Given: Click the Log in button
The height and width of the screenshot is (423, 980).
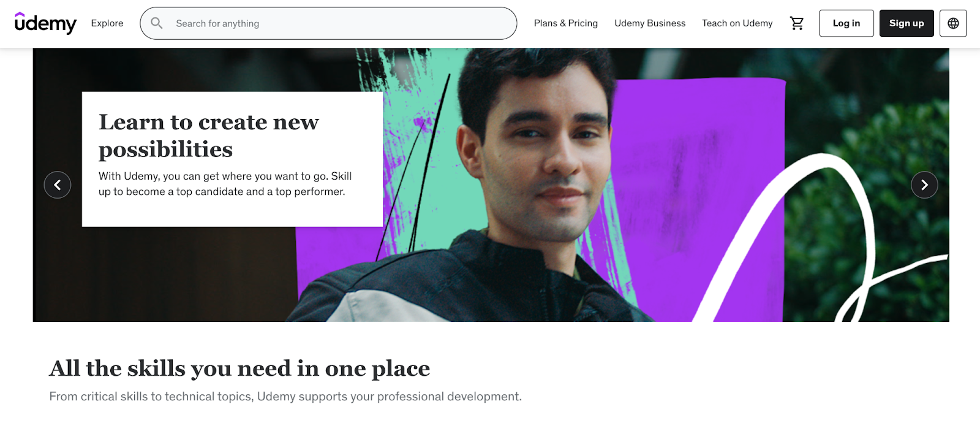Looking at the screenshot, I should pos(846,23).
